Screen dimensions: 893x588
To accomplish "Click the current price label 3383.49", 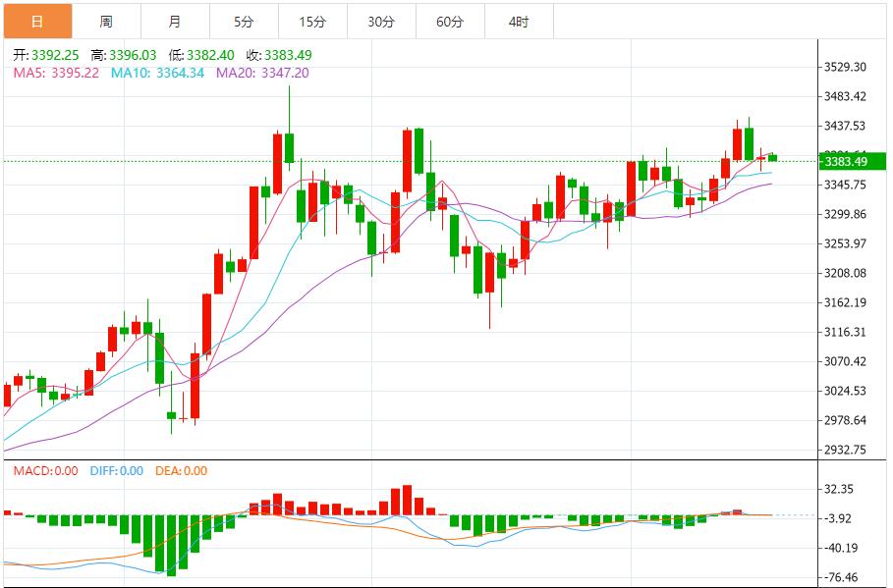I will (x=852, y=161).
